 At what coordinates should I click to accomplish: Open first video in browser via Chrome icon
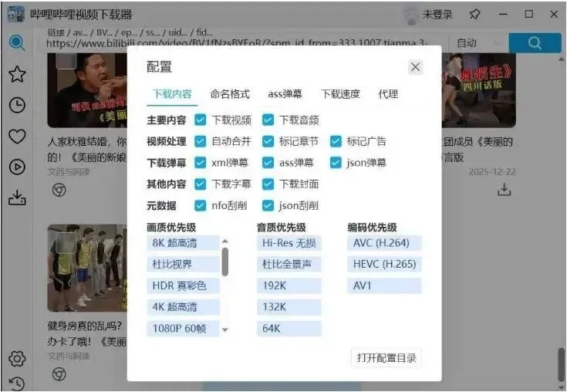[x=59, y=190]
